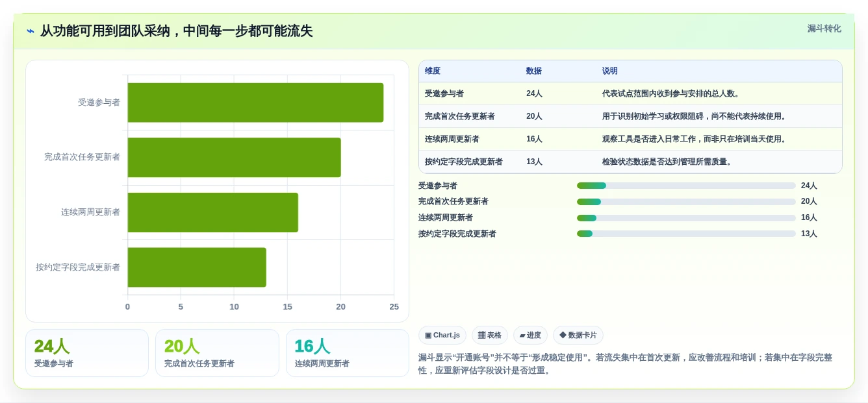Viewport: 868px width, 403px height.
Task: Click the 13人 value in the table
Action: click(534, 162)
